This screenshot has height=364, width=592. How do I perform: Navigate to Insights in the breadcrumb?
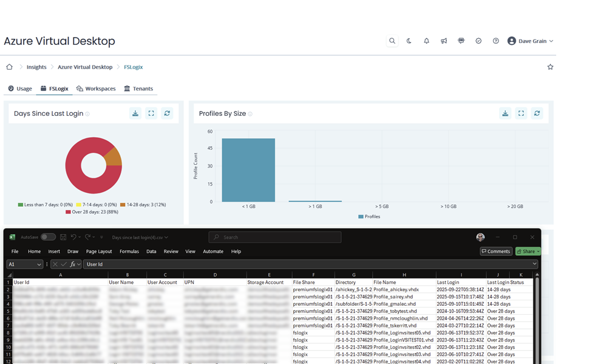[x=36, y=67]
